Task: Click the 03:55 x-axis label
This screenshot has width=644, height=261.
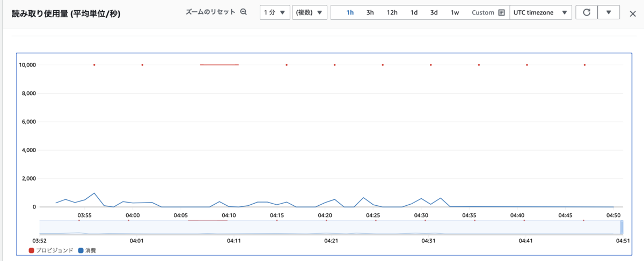Action: point(84,215)
